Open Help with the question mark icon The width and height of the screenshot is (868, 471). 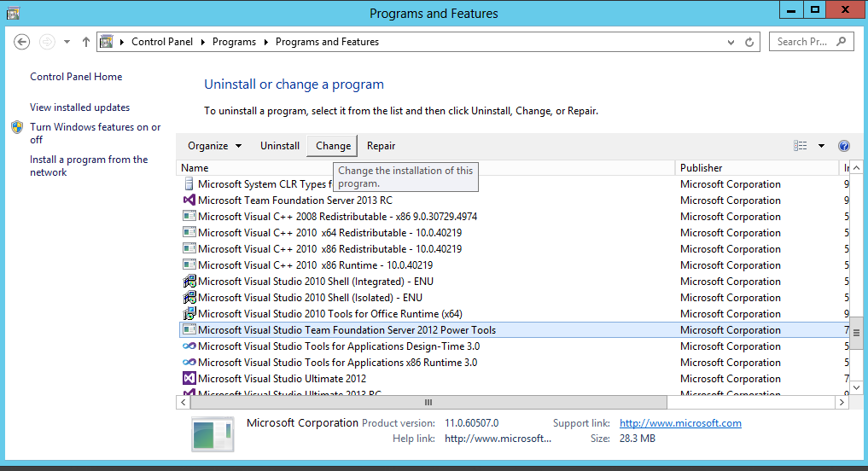(843, 146)
